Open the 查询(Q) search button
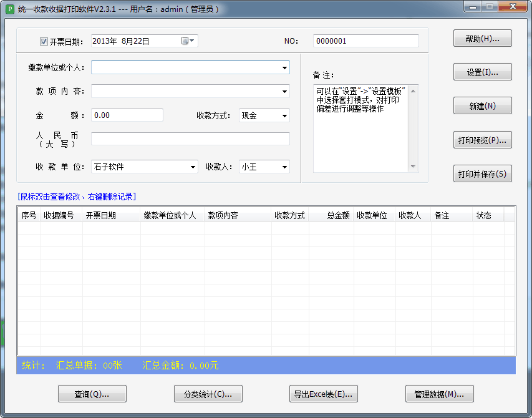This screenshot has height=418, width=532. (92, 394)
